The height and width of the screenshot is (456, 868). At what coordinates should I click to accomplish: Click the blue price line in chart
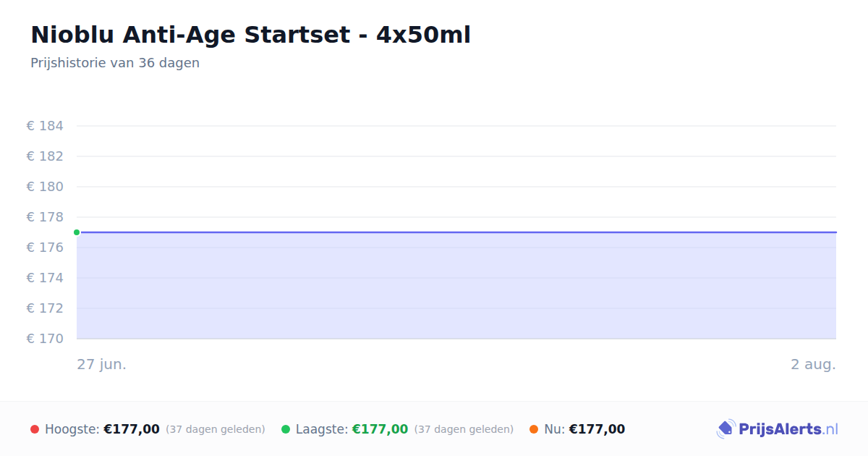coord(456,232)
